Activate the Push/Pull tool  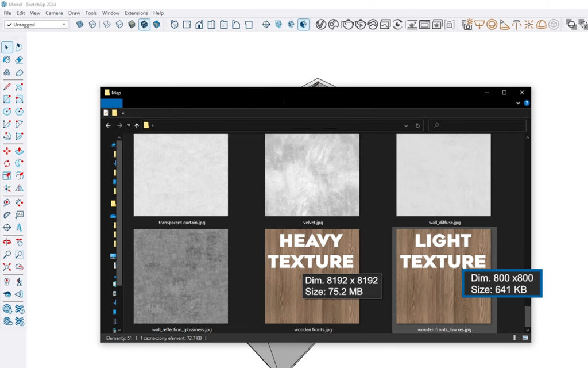point(19,151)
